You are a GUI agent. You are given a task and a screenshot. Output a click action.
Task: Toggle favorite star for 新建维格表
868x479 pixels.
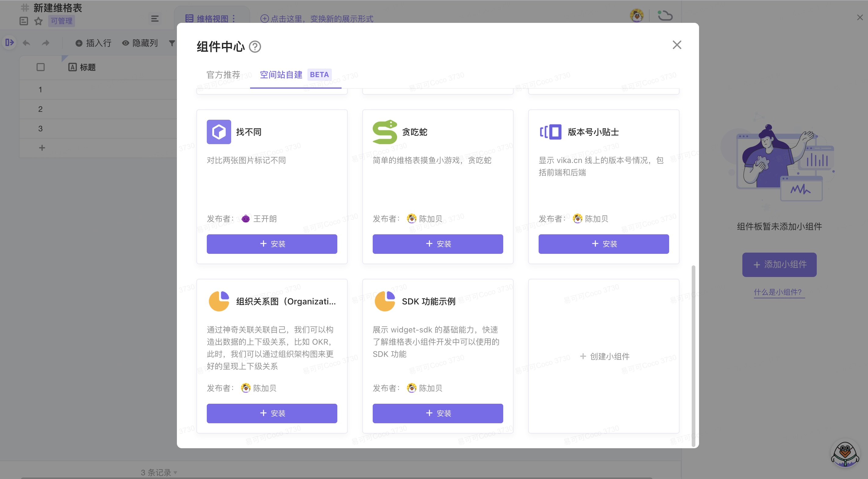[38, 21]
